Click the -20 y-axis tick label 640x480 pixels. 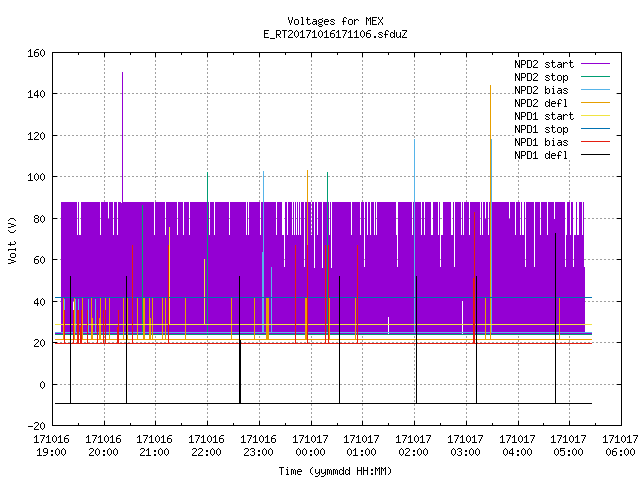(36, 426)
